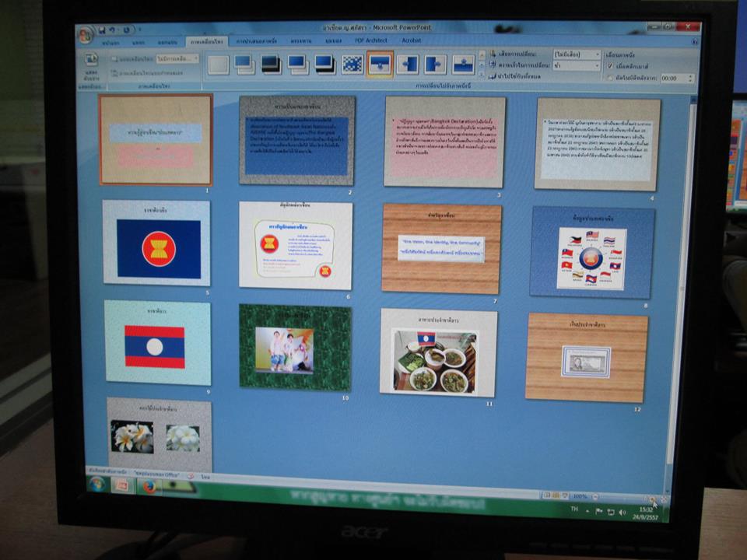
Task: Expand the transition gallery more arrow
Action: coord(482,76)
